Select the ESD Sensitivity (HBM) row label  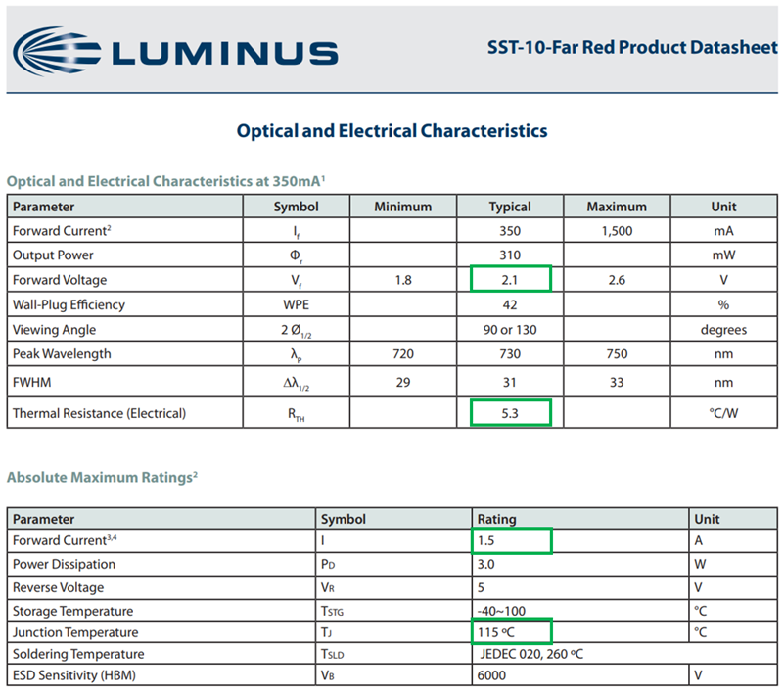click(x=72, y=675)
